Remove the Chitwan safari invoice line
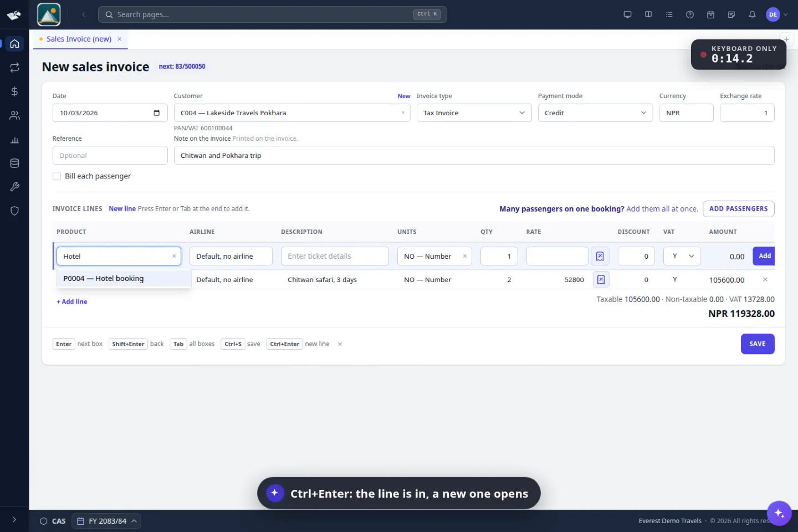The image size is (798, 532). click(765, 279)
